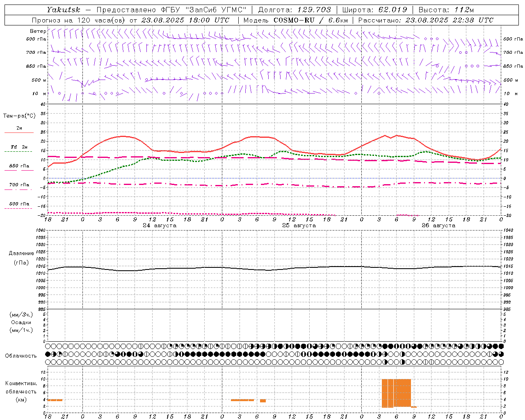Select the ФГБУ "ЗапСиб УГМС" provider text
Screen dimensions: 525x420
point(205,10)
